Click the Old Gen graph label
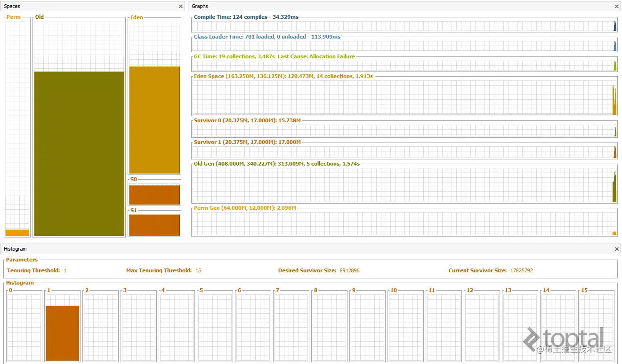Viewport: 622px width, 364px height. tap(277, 164)
